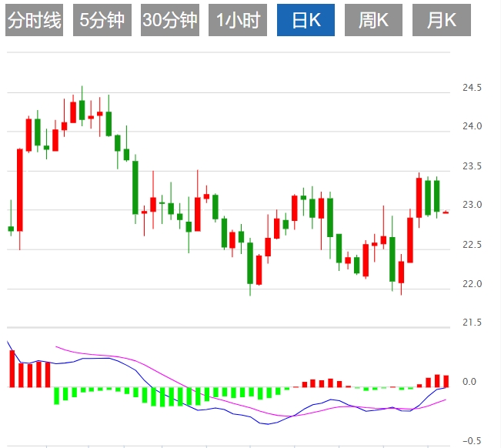
Task: Click the first red MACD histogram bar
Action: point(12,369)
